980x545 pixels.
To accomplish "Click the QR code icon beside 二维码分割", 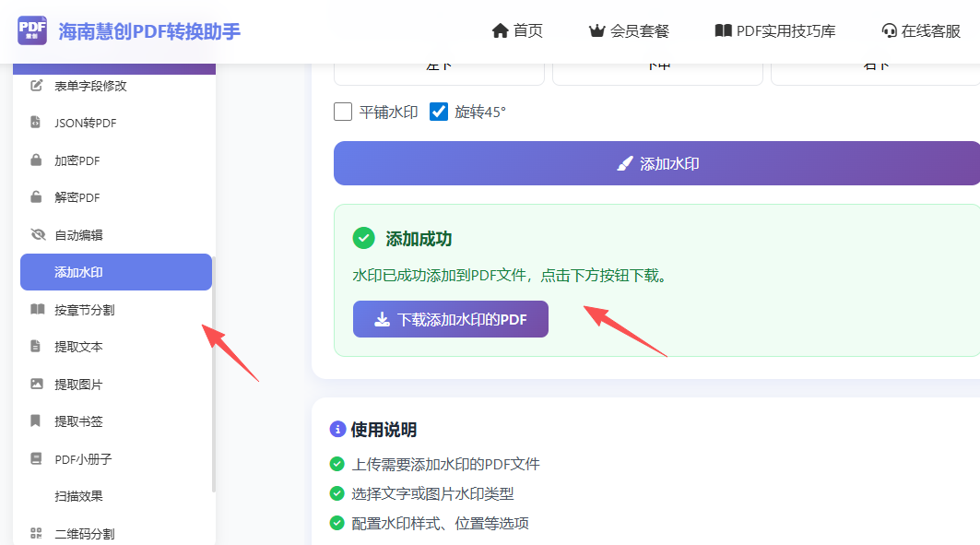I will [x=36, y=533].
